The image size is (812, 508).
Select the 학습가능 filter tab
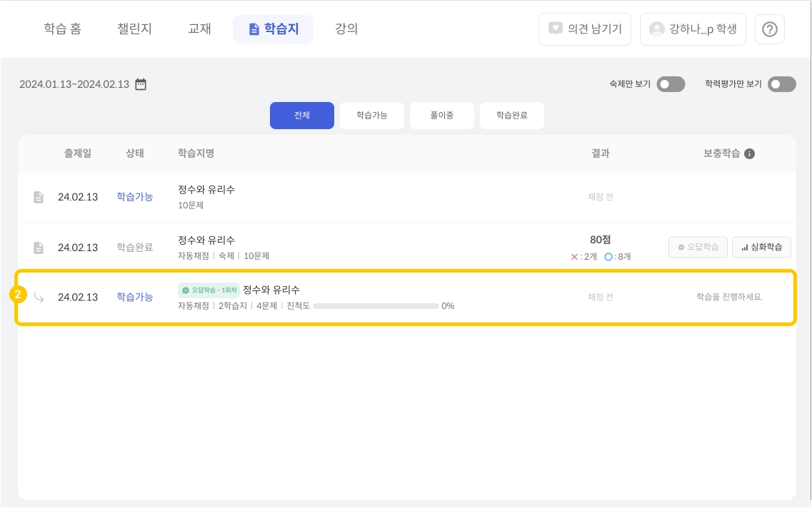pyautogui.click(x=371, y=115)
